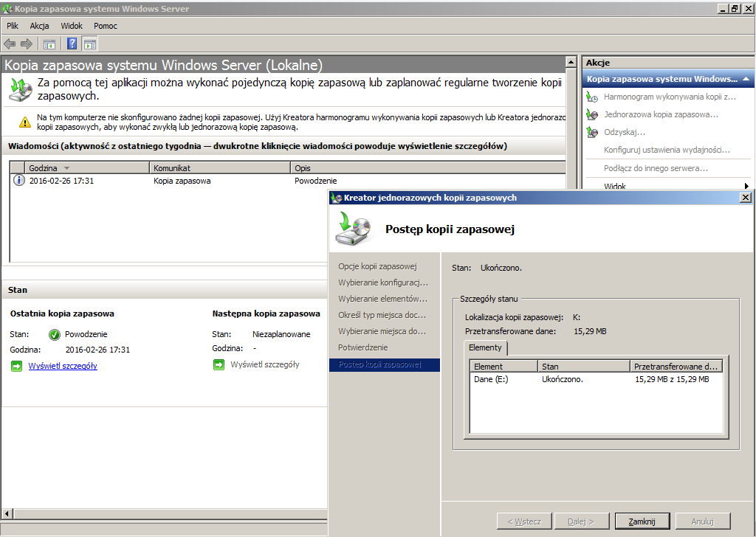Click the main window title bar icon
The height and width of the screenshot is (537, 756).
coord(7,9)
